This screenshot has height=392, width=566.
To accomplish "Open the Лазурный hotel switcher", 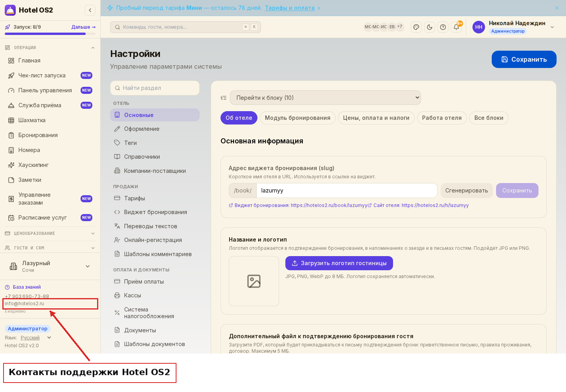I will [x=50, y=266].
